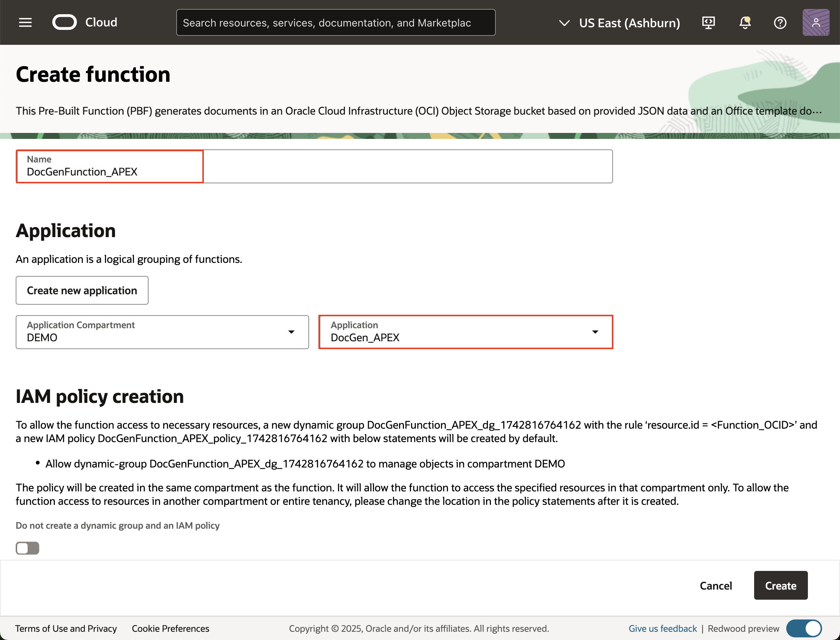Click the region selector chevron arrow

click(x=564, y=23)
